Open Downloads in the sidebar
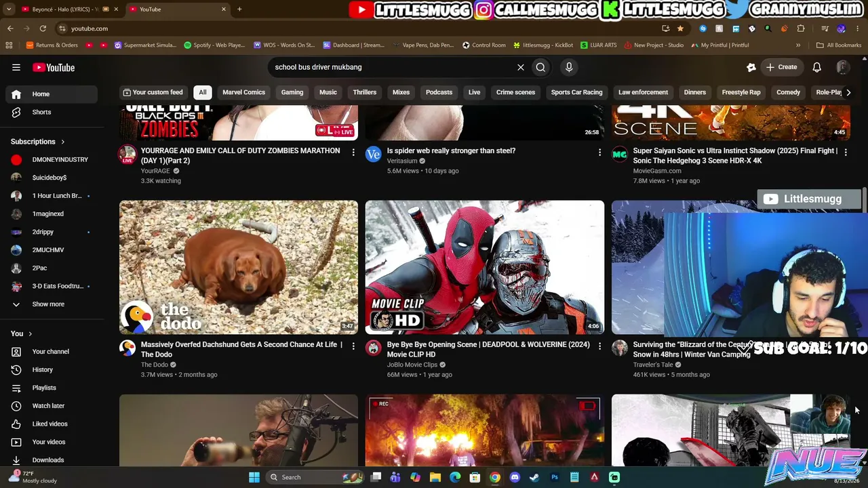This screenshot has height=488, width=868. [x=52, y=460]
